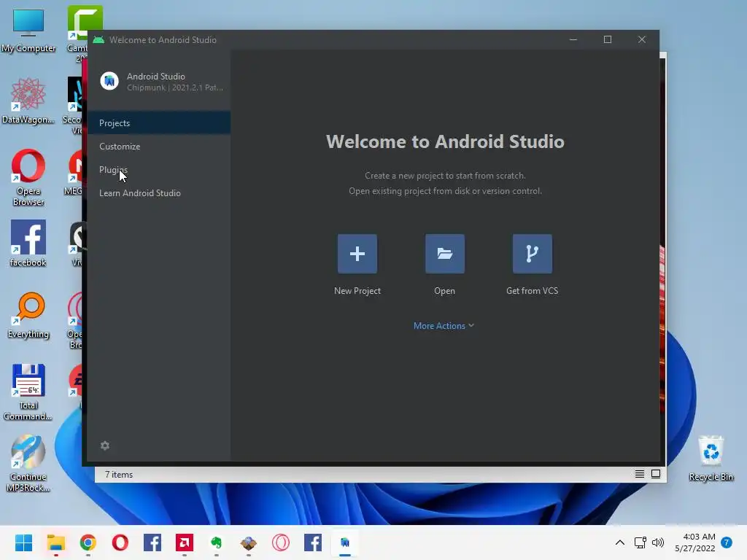The height and width of the screenshot is (560, 747).
Task: Select the facebook desktop shortcut
Action: coord(28,244)
